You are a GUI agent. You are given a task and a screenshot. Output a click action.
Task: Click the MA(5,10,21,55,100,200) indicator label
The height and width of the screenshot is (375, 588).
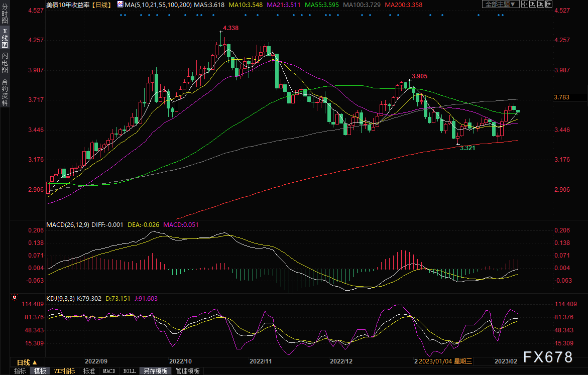[x=158, y=5]
